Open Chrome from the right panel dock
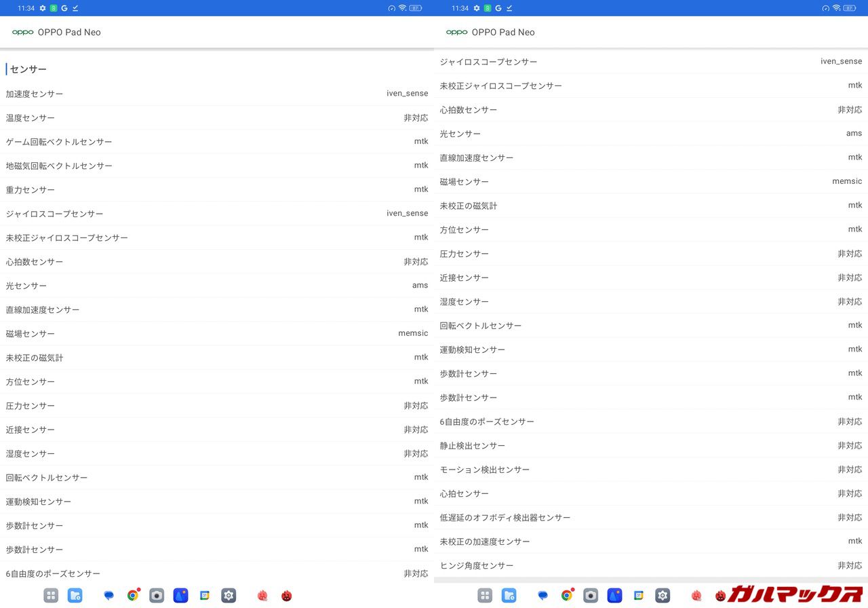This screenshot has height=608, width=868. [x=567, y=596]
